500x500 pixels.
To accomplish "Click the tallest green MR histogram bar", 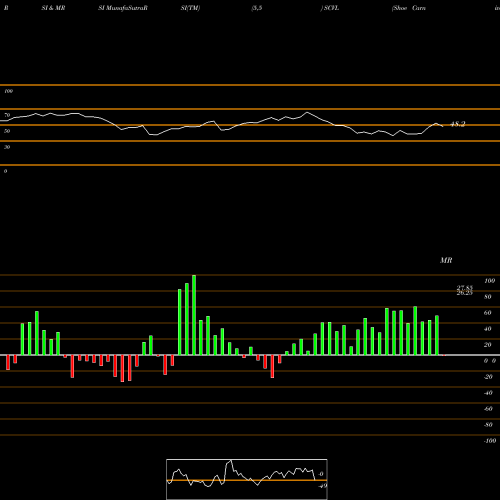I will click(194, 315).
